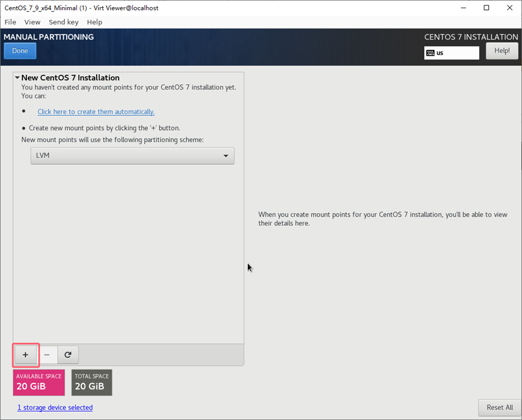The image size is (522, 420).
Task: Close the Virt Viewer window
Action: tap(509, 8)
